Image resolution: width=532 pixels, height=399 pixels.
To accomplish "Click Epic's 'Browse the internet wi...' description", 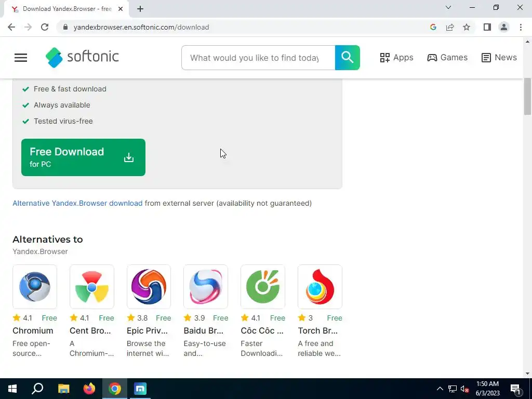I will (x=148, y=349).
